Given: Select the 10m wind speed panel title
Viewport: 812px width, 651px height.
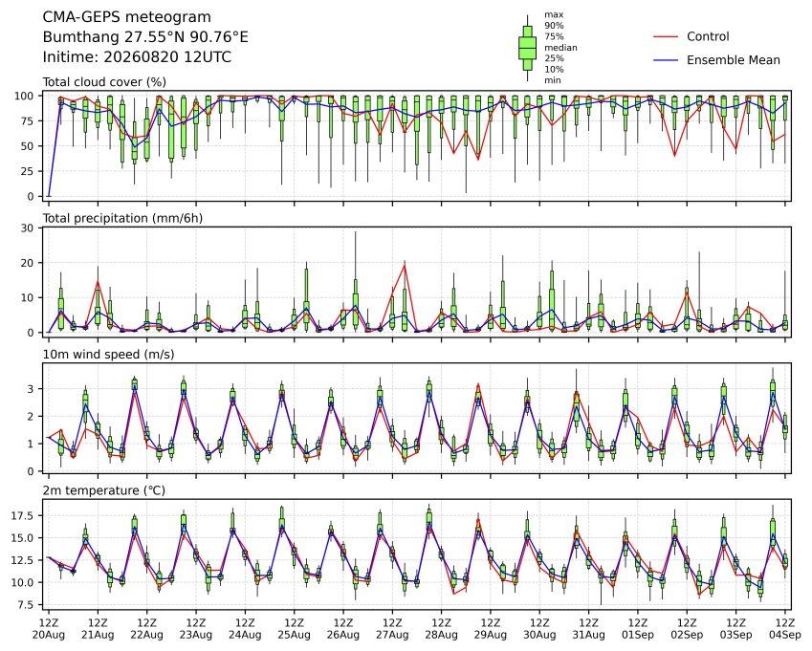Looking at the screenshot, I should pyautogui.click(x=108, y=355).
